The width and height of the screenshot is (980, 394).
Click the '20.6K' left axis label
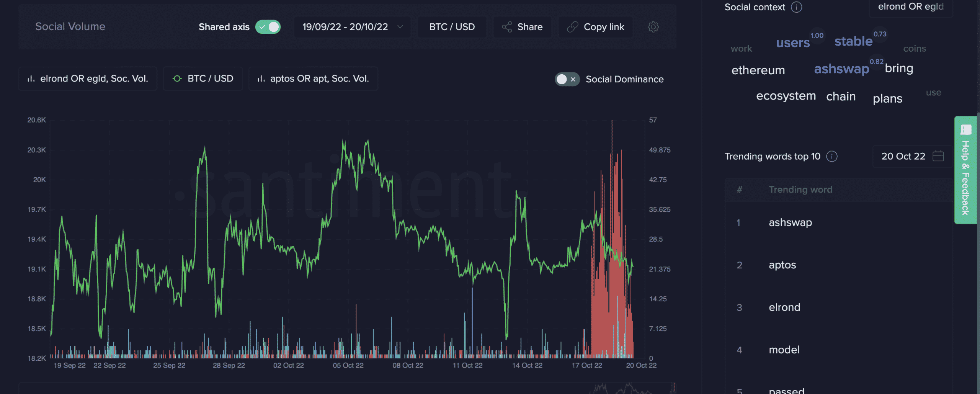point(36,120)
